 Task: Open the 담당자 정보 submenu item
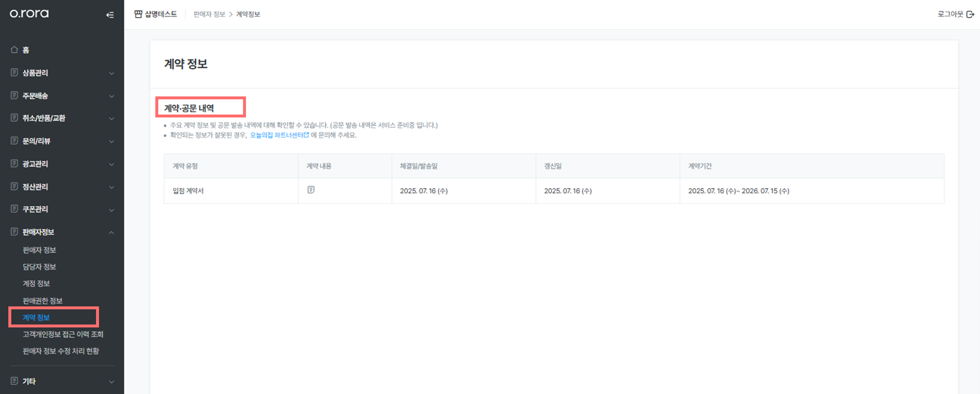39,267
